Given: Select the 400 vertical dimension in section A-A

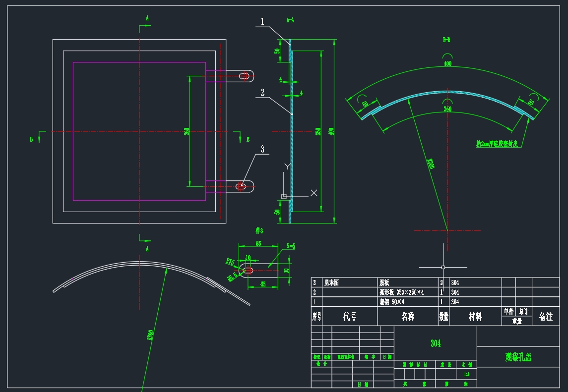Looking at the screenshot, I should [331, 131].
